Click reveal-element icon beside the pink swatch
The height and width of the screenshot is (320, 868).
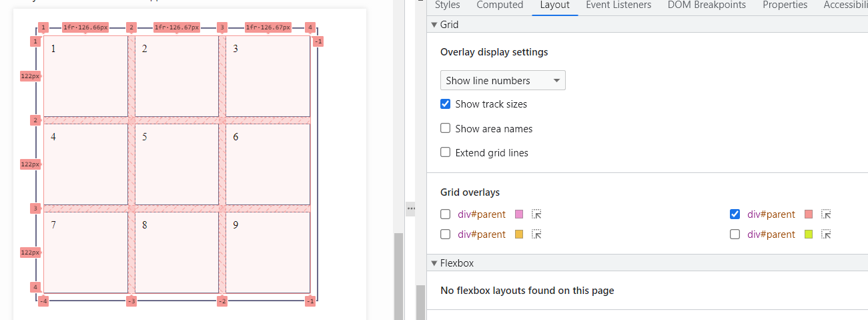coord(536,214)
